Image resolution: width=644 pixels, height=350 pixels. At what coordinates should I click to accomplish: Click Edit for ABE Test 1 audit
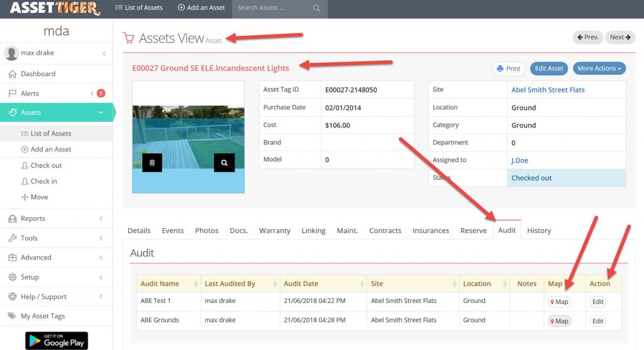tap(597, 302)
